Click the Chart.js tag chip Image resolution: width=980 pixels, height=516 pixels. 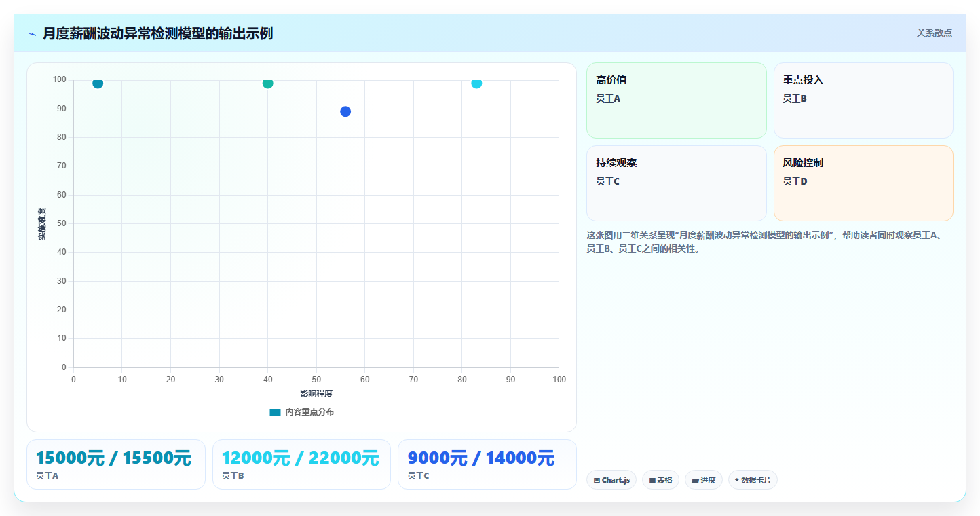[x=611, y=480]
